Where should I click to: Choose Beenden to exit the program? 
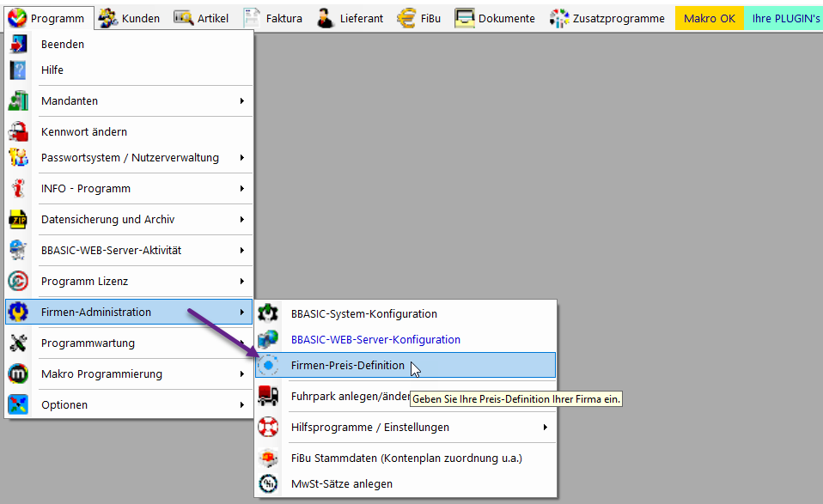pos(129,45)
